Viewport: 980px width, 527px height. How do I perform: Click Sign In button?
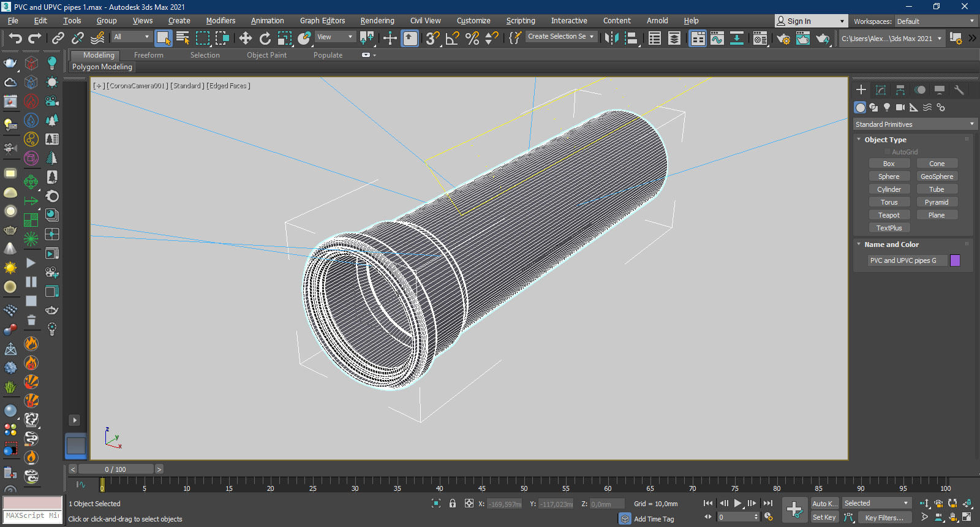tap(811, 21)
